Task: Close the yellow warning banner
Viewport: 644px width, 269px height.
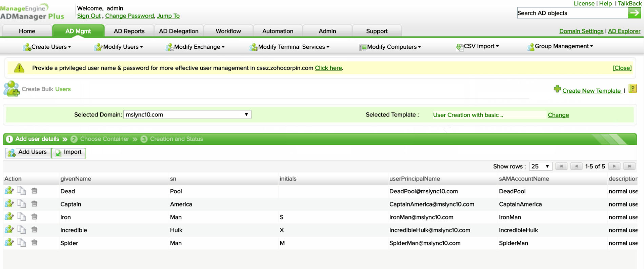Action: 622,68
